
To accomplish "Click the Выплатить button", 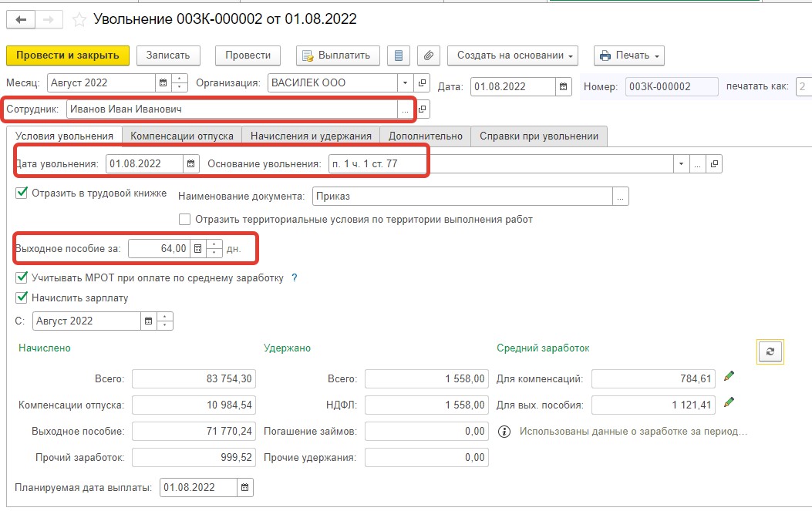I will (338, 55).
